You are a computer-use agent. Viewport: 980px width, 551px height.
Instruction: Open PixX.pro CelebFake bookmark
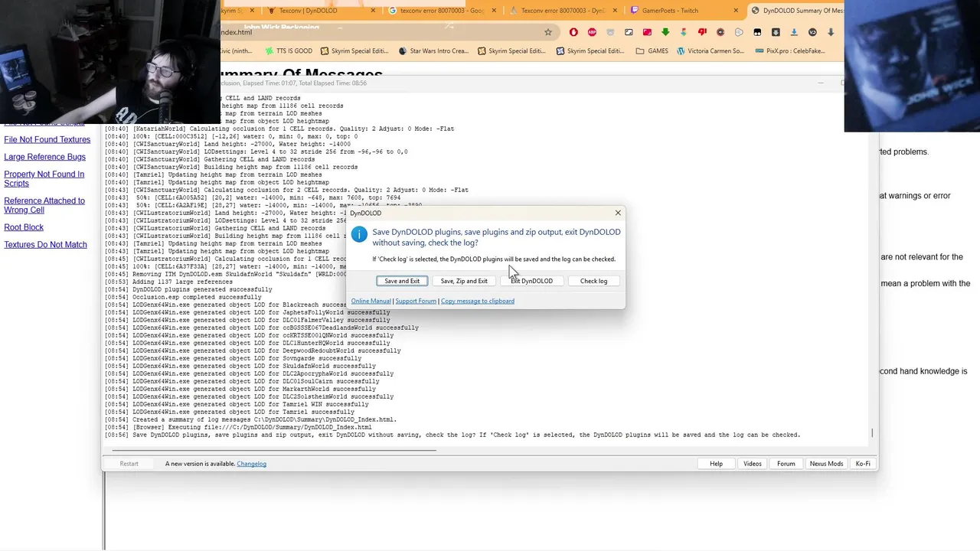tap(790, 51)
